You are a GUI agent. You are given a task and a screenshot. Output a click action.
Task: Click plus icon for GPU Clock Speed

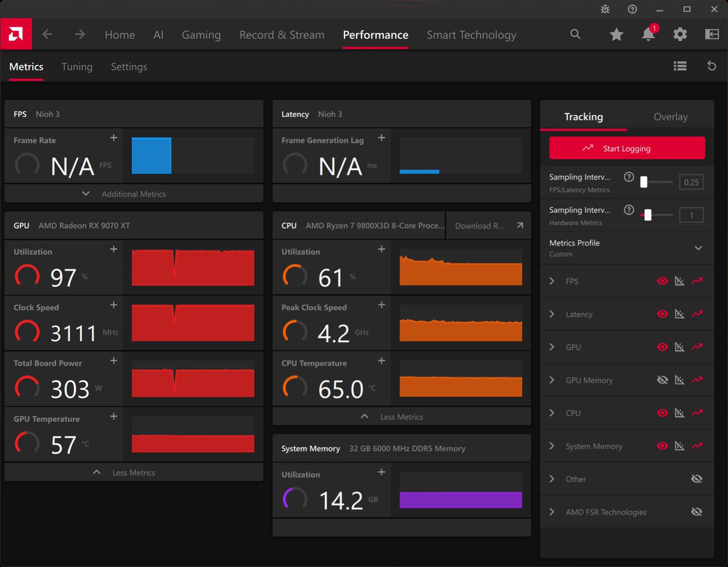click(x=113, y=305)
